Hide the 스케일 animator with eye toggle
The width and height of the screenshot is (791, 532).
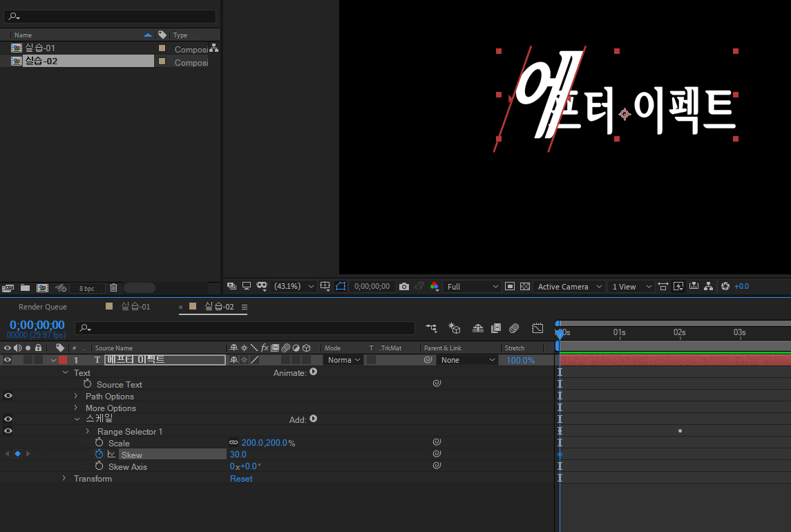point(8,419)
